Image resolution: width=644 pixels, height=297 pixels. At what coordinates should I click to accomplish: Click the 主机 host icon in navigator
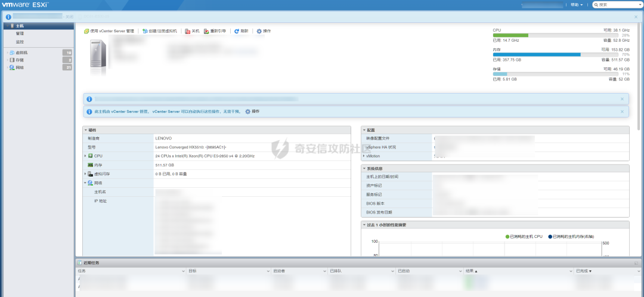(x=13, y=26)
